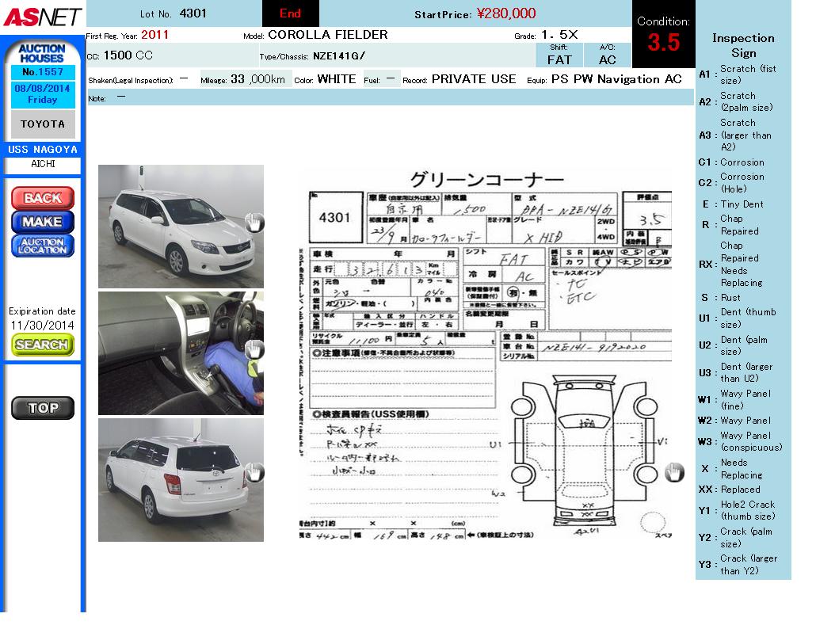Viewport: 816px width, 644px height.
Task: Open the interior dashboard photo
Action: coord(181,352)
